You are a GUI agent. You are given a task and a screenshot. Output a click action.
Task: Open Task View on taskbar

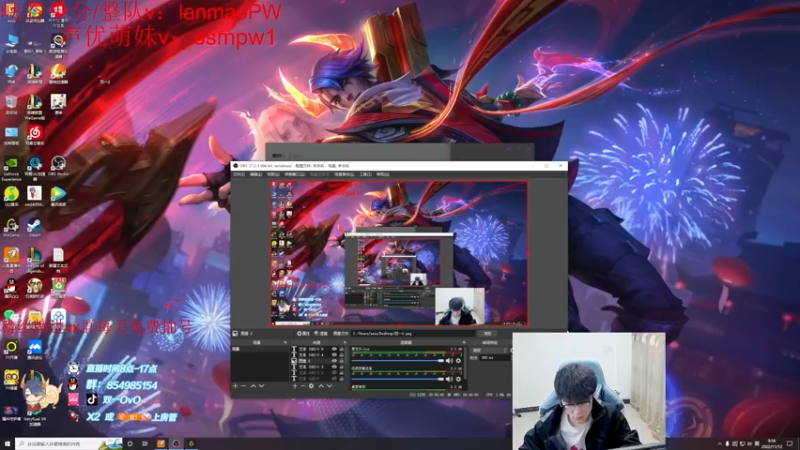tap(145, 444)
